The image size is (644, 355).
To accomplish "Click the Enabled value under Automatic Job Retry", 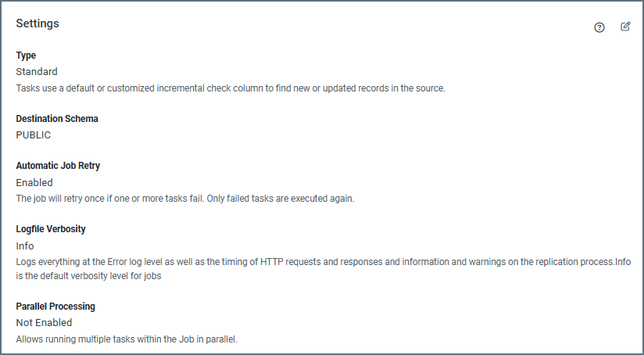I will [34, 183].
